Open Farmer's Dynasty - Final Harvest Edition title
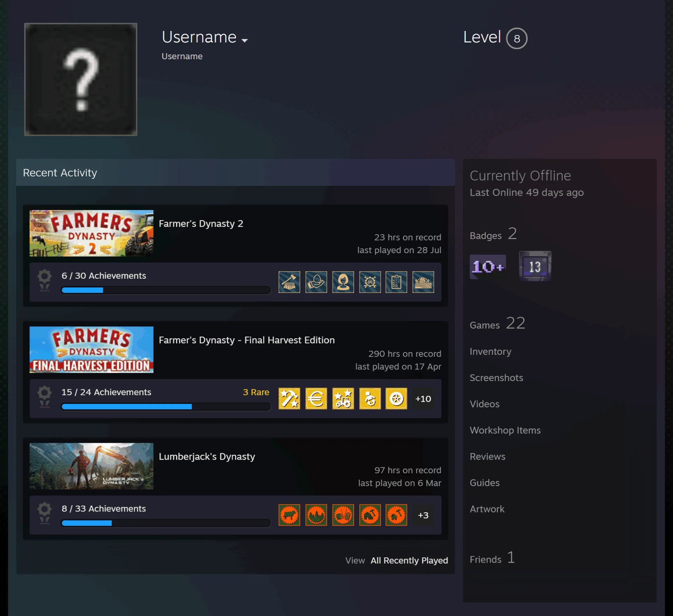This screenshot has height=616, width=673. pyautogui.click(x=247, y=340)
